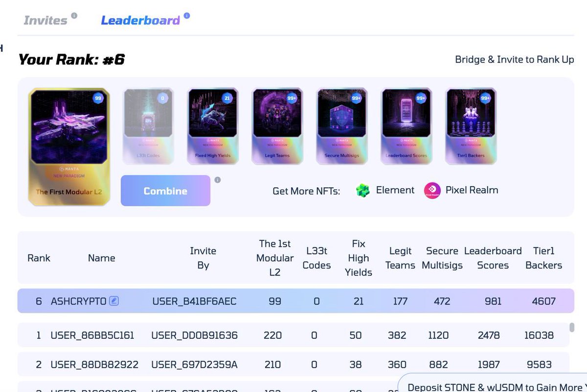This screenshot has width=587, height=392.
Task: Click the Name column header
Action: [101, 258]
